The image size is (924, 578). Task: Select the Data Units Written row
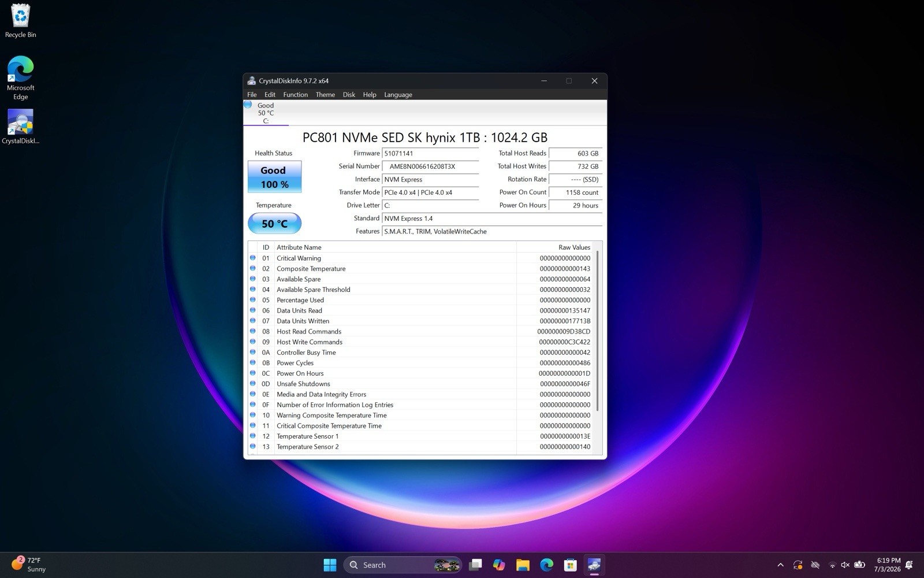(422, 321)
